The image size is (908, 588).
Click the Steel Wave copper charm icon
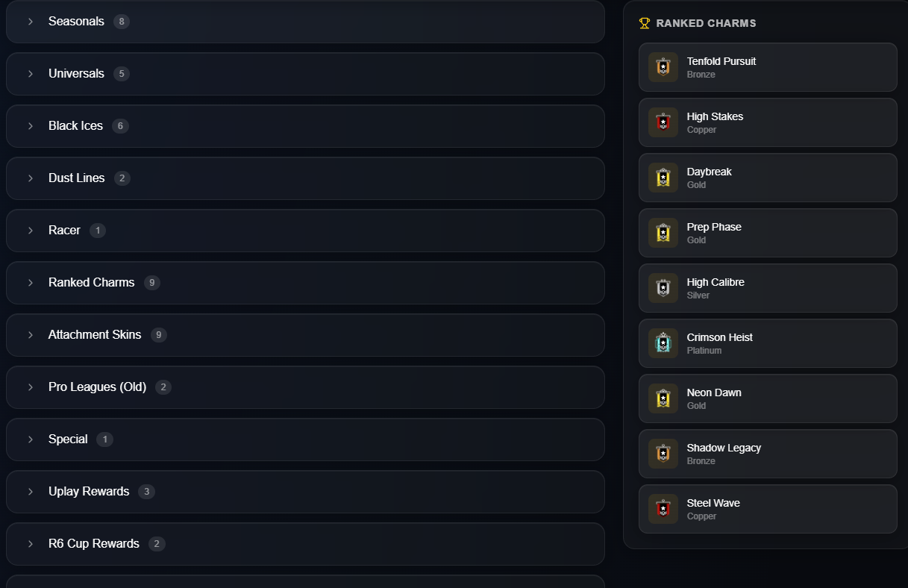click(x=663, y=509)
